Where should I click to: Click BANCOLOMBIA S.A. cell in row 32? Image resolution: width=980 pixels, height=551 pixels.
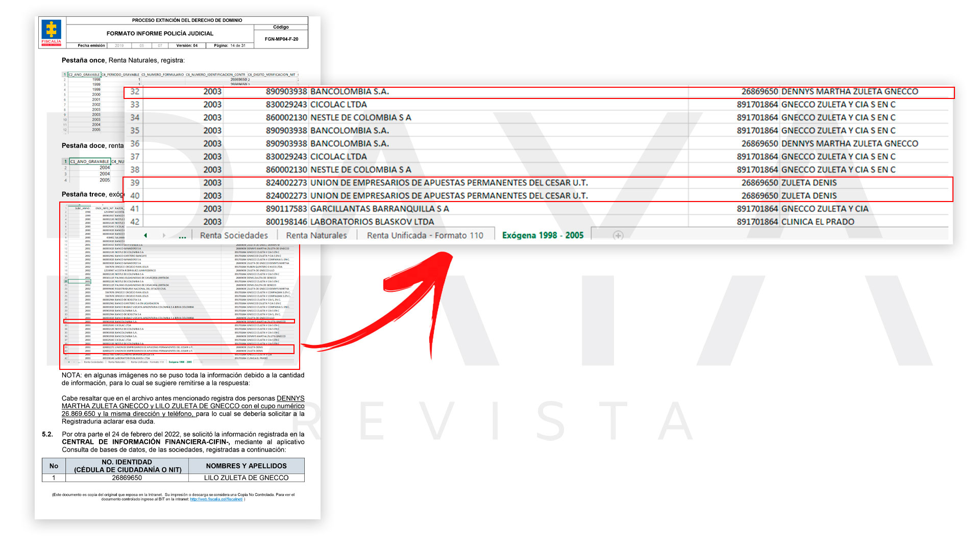350,91
